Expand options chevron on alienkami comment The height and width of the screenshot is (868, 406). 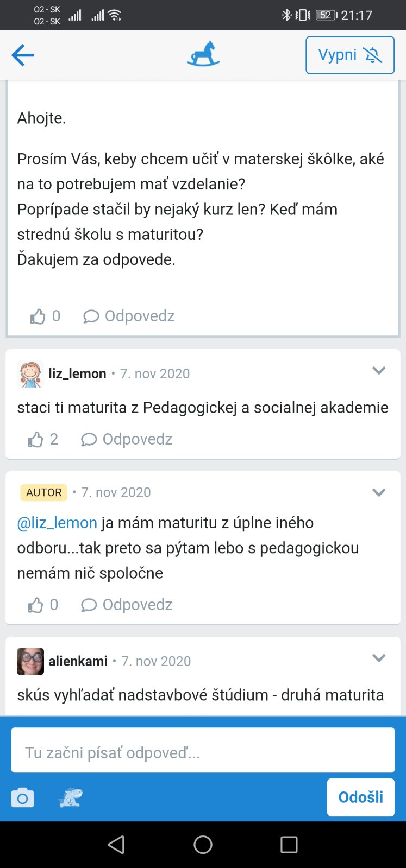[379, 658]
